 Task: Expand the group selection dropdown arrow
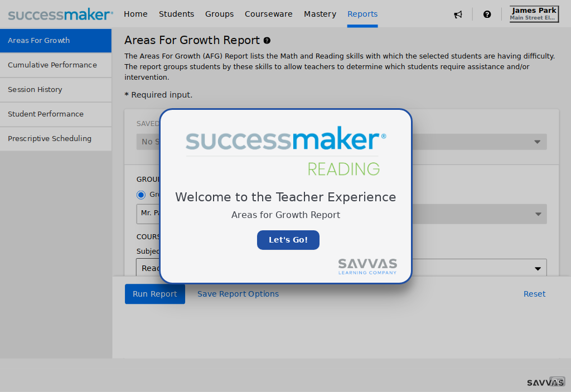pyautogui.click(x=538, y=214)
